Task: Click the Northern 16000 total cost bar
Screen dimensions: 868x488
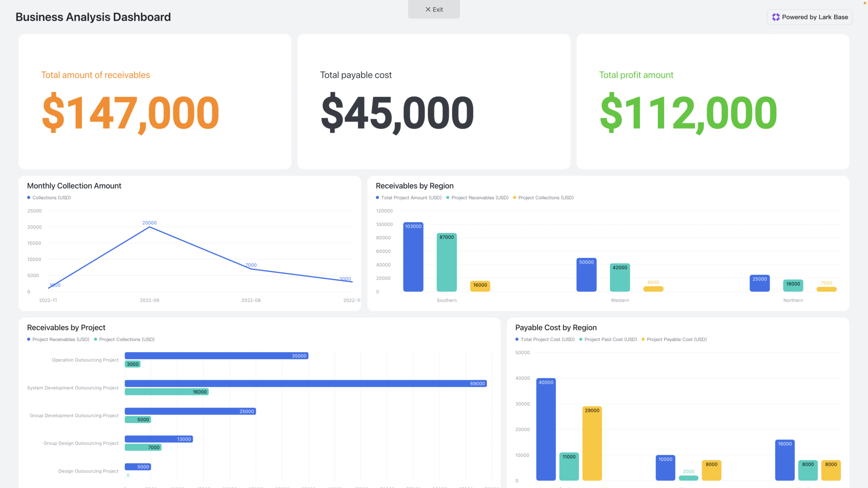Action: tap(785, 461)
